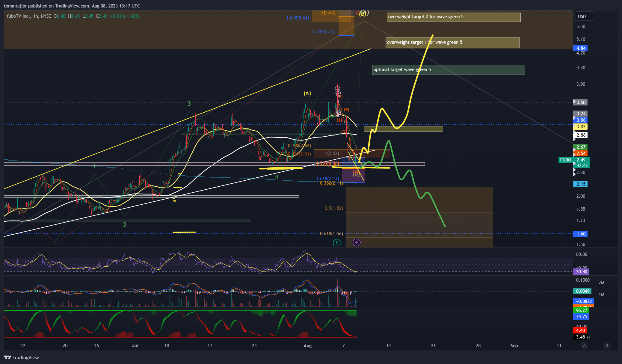Click the purple lightning event icon
Screen dimensions: 622x364
357,243
